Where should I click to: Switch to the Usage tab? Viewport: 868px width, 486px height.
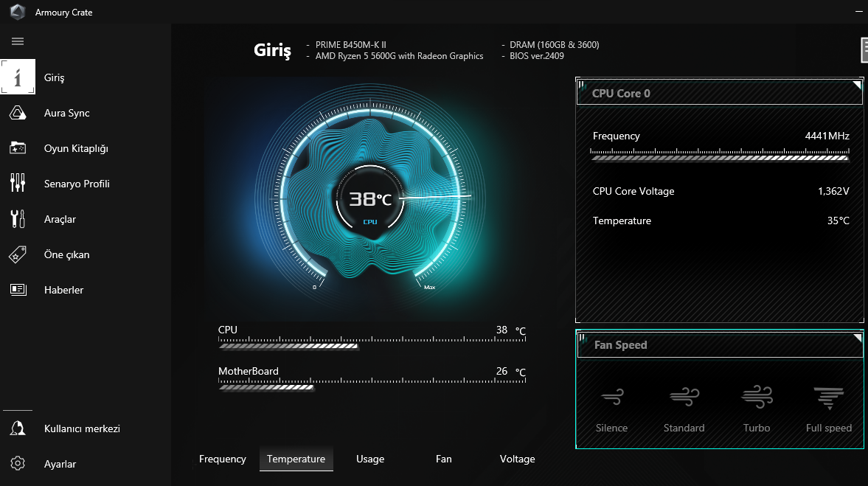(370, 459)
